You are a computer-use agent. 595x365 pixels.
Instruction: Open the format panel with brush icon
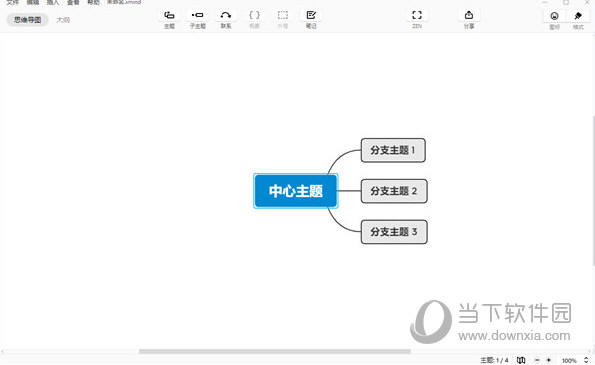[578, 16]
